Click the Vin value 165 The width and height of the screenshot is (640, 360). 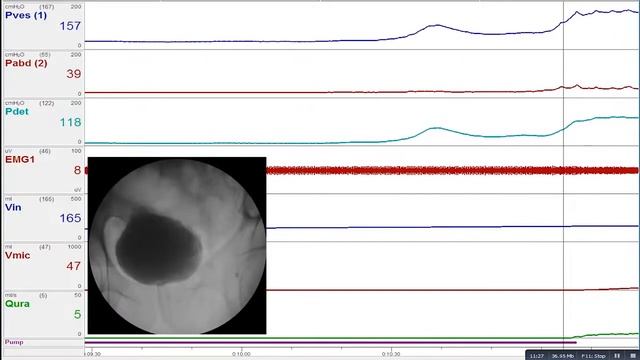pos(70,218)
